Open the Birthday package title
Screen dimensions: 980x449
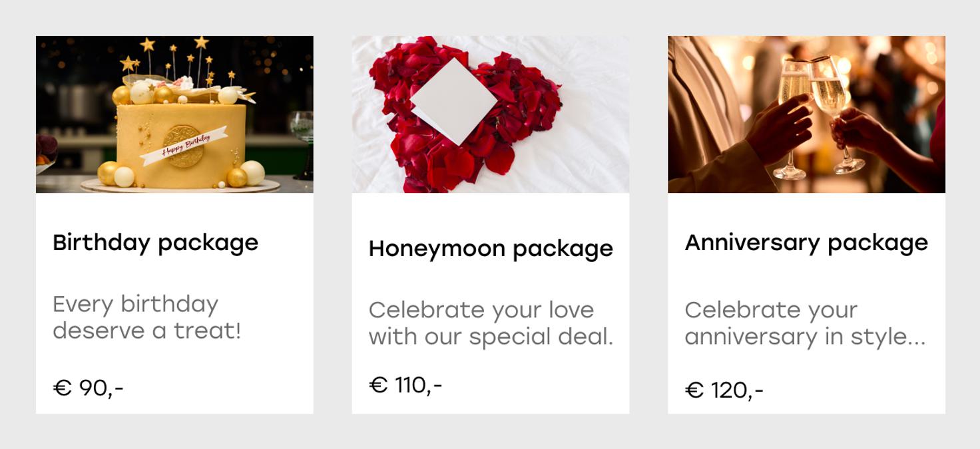click(155, 242)
